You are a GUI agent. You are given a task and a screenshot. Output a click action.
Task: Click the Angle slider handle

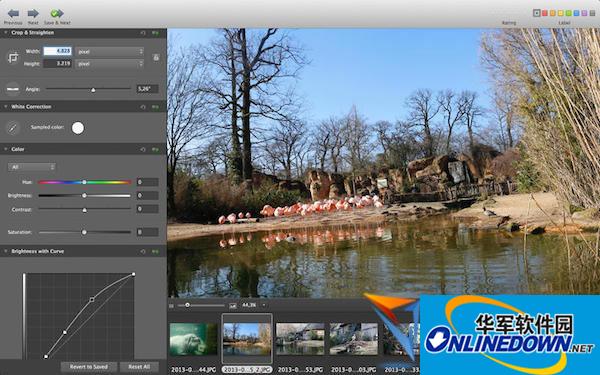pos(93,90)
